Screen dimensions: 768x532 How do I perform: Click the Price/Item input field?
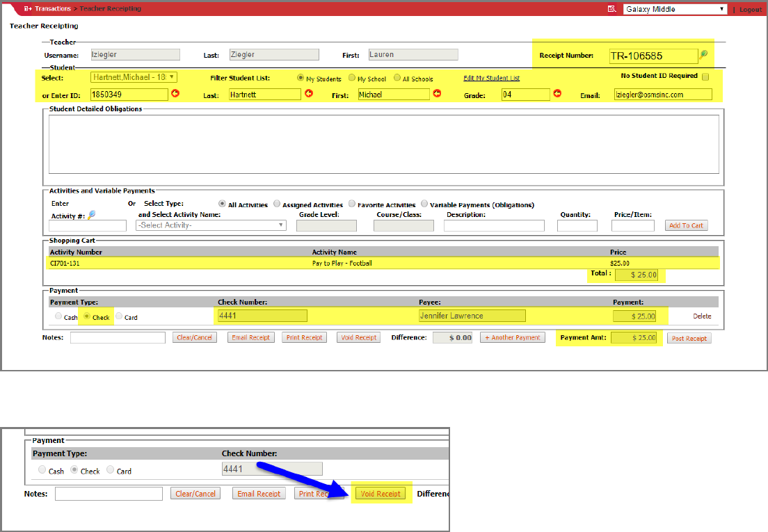[633, 225]
